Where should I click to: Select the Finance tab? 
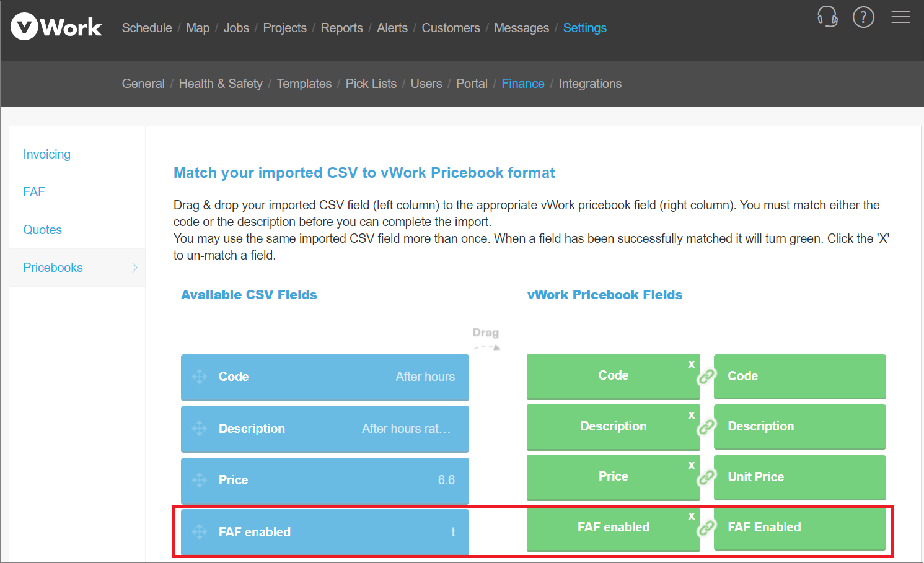pyautogui.click(x=522, y=84)
